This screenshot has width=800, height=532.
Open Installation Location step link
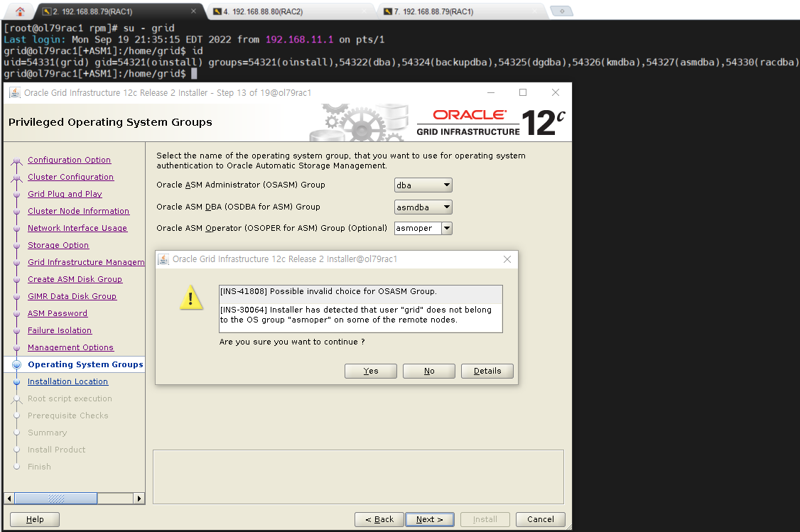click(68, 381)
